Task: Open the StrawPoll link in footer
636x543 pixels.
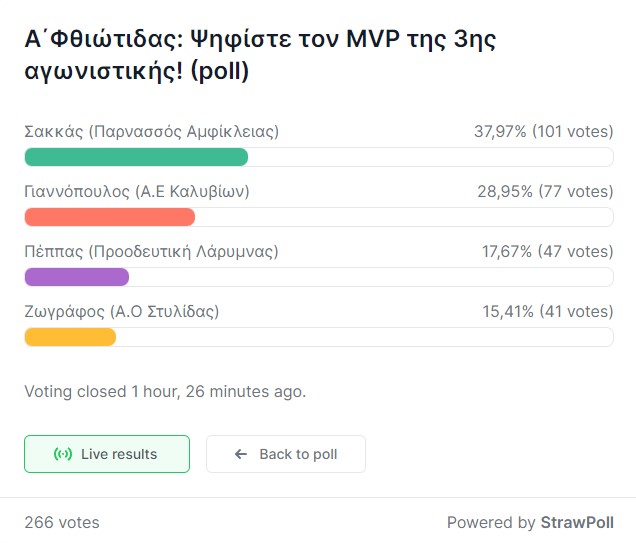Action: pyautogui.click(x=577, y=522)
